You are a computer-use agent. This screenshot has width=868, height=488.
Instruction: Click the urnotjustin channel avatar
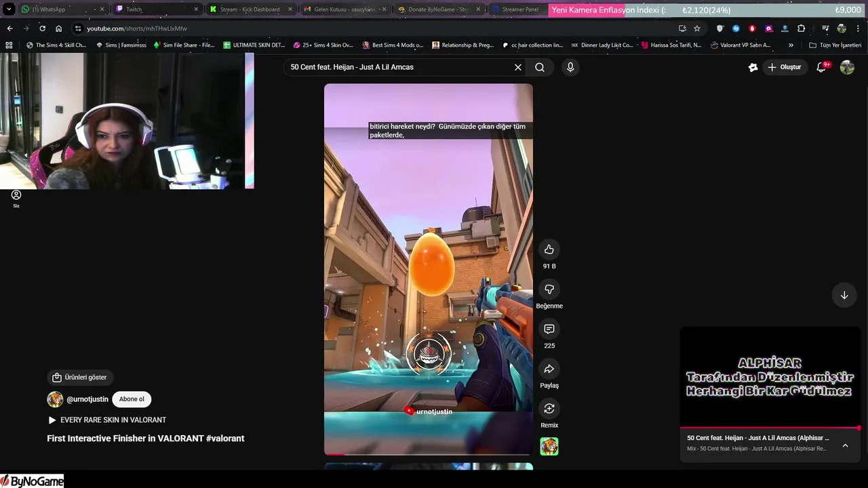(x=55, y=399)
